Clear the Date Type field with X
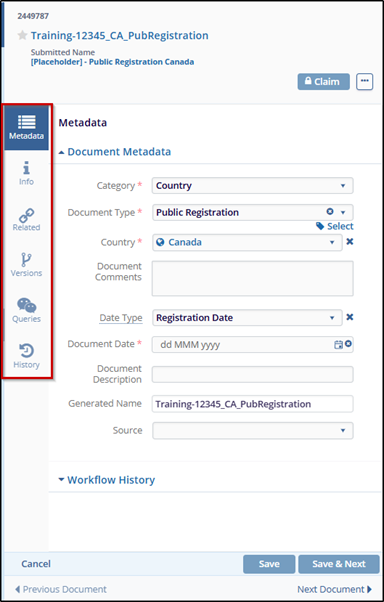This screenshot has height=602, width=384. (x=350, y=317)
